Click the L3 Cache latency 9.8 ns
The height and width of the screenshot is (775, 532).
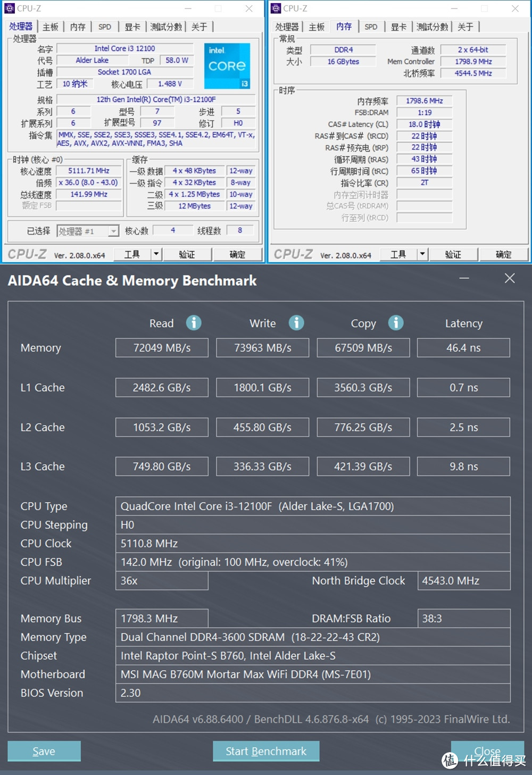(x=464, y=466)
